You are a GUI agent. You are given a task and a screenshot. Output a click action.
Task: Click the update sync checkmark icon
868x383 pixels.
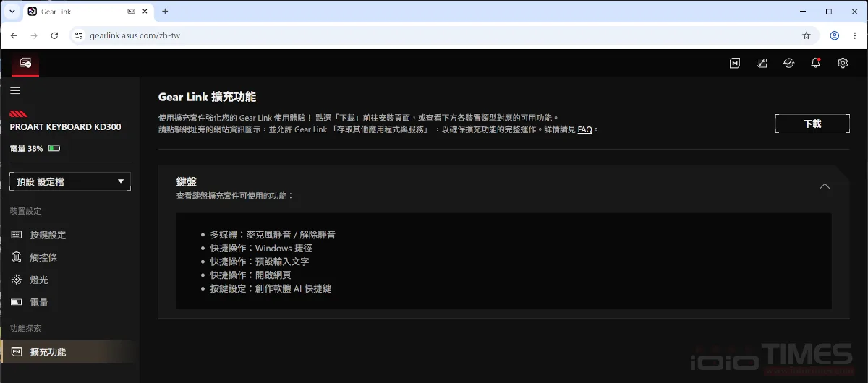[x=788, y=64]
